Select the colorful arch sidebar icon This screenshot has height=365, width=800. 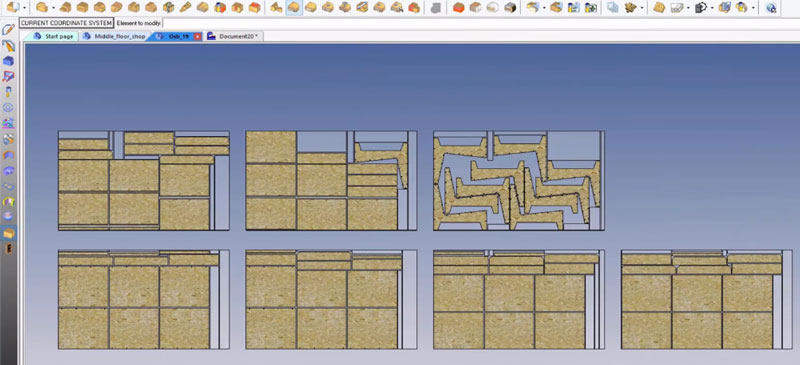point(8,202)
